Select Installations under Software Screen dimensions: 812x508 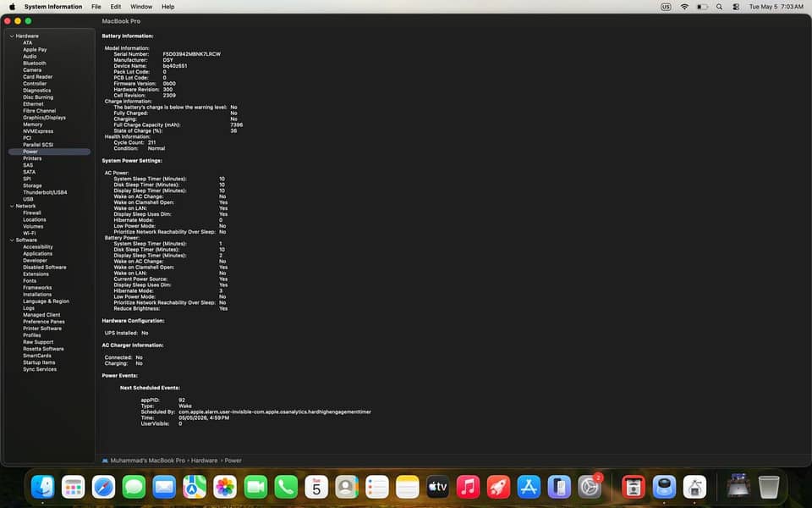[37, 295]
